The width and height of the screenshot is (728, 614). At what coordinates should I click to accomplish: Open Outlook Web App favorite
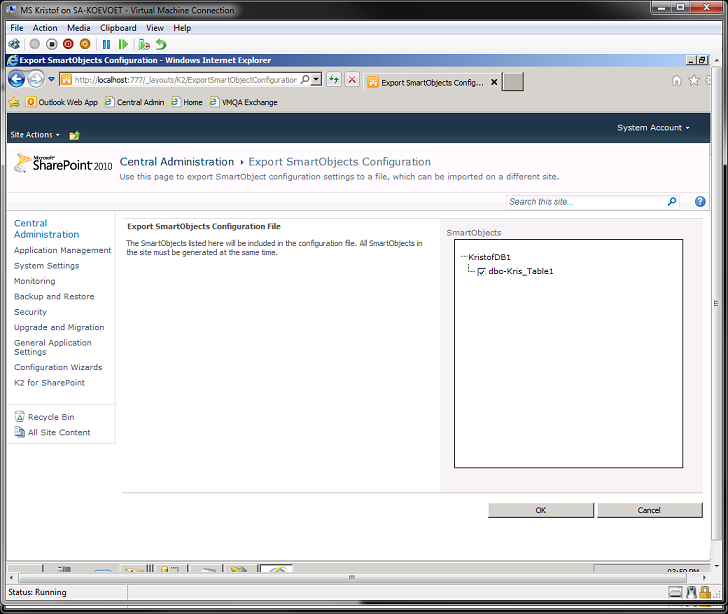pyautogui.click(x=62, y=102)
